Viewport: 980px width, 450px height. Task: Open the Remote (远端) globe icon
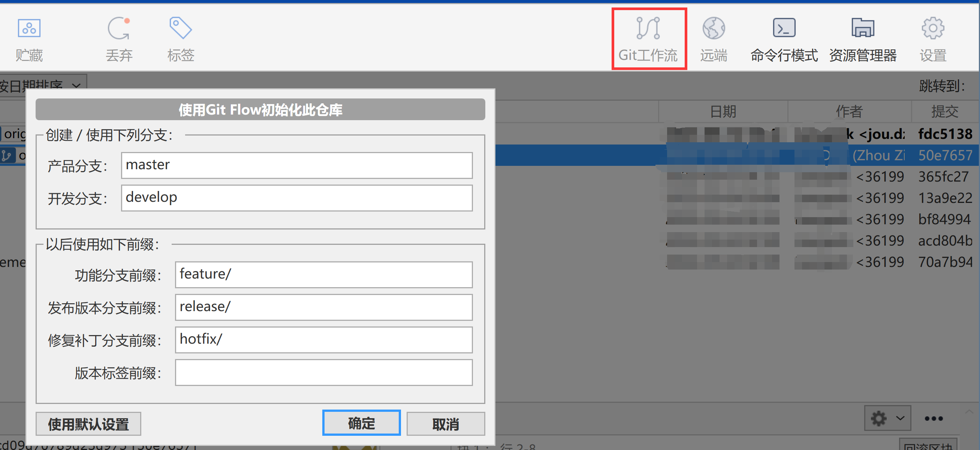pos(714,40)
